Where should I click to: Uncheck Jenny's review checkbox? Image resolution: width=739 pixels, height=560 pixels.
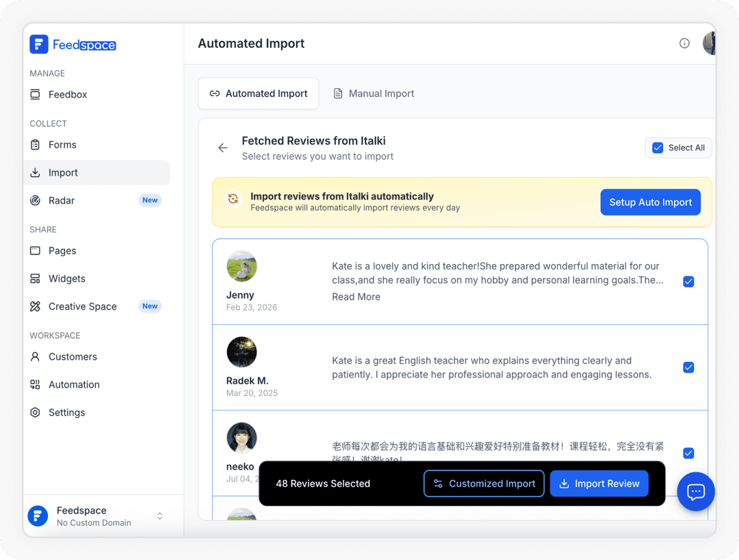pos(688,282)
